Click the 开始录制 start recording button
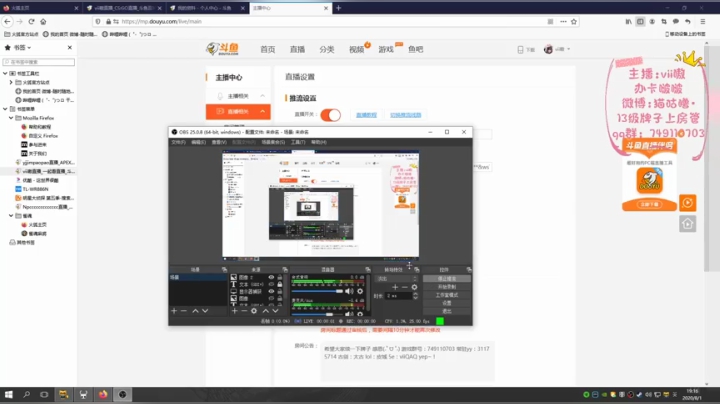The width and height of the screenshot is (720, 404). click(447, 287)
